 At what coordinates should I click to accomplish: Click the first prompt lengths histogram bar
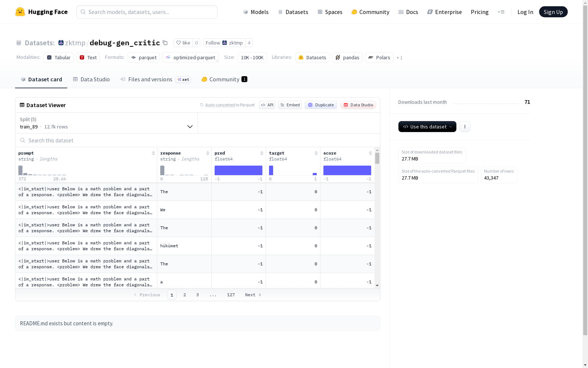pos(21,170)
